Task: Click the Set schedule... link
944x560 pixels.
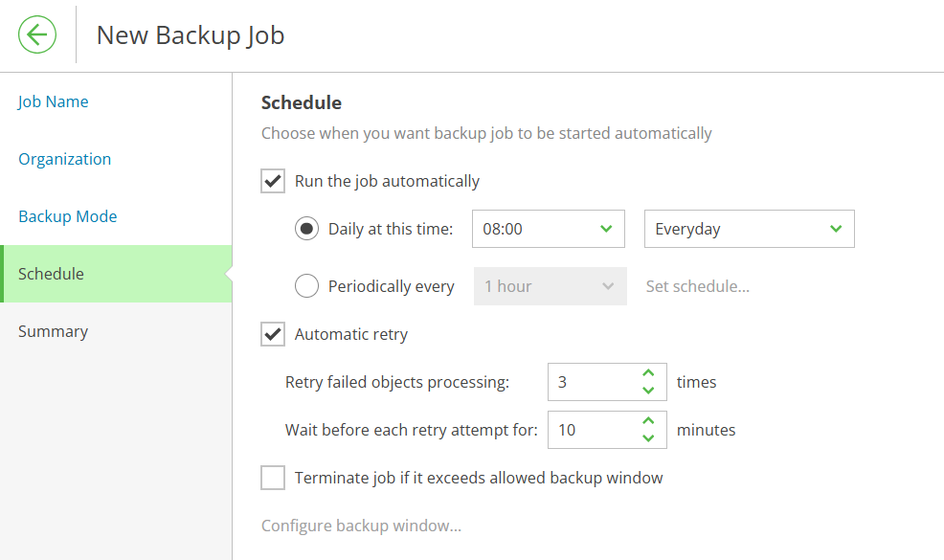Action: coord(697,286)
